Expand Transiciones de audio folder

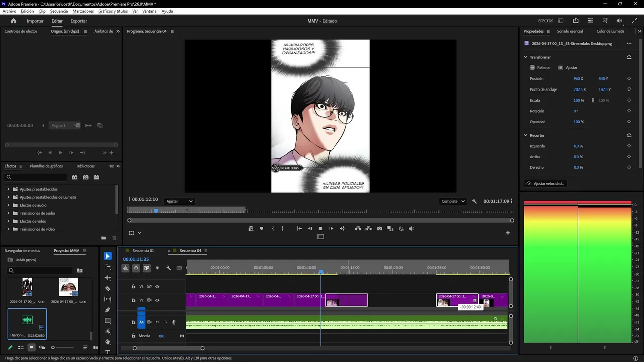[8, 213]
